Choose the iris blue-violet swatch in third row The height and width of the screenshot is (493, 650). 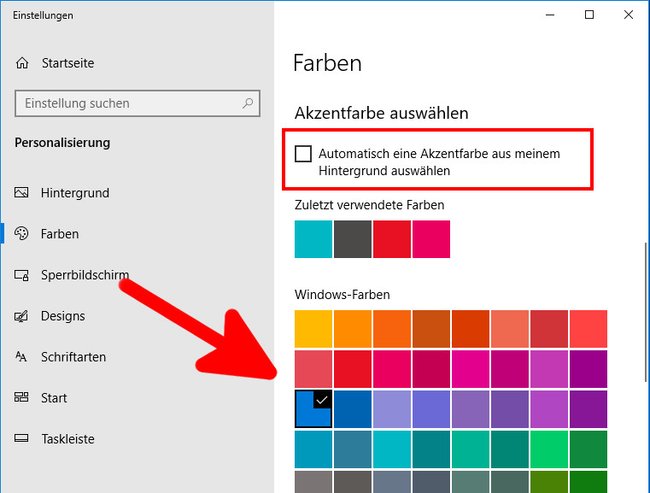pyautogui.click(x=431, y=409)
